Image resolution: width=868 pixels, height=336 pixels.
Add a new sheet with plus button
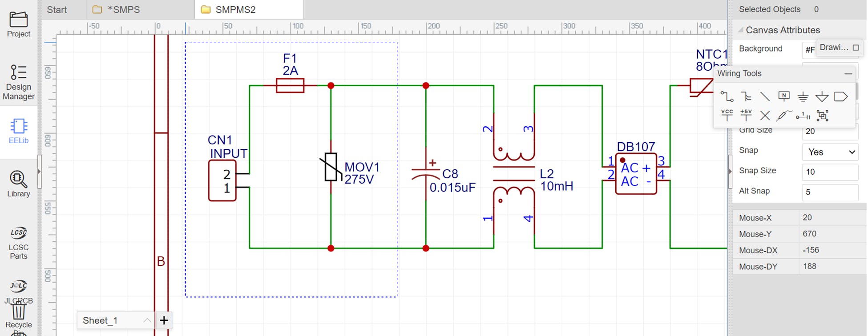pos(164,320)
